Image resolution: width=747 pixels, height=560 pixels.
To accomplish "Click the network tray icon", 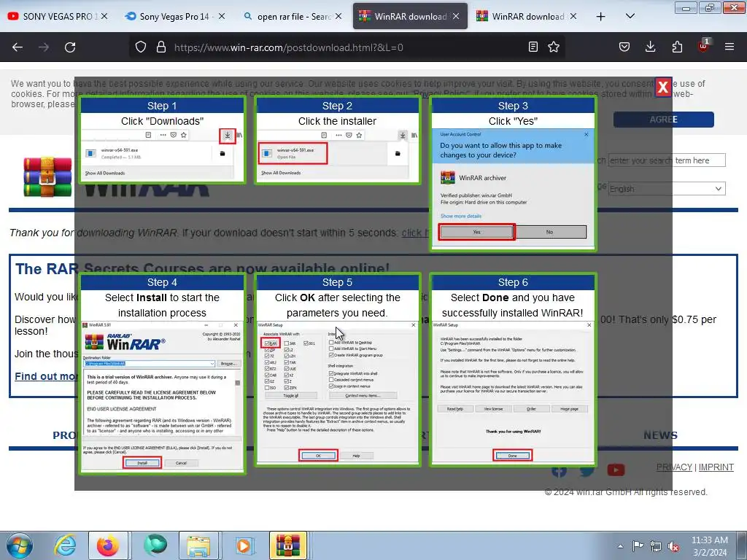I will pos(656,546).
